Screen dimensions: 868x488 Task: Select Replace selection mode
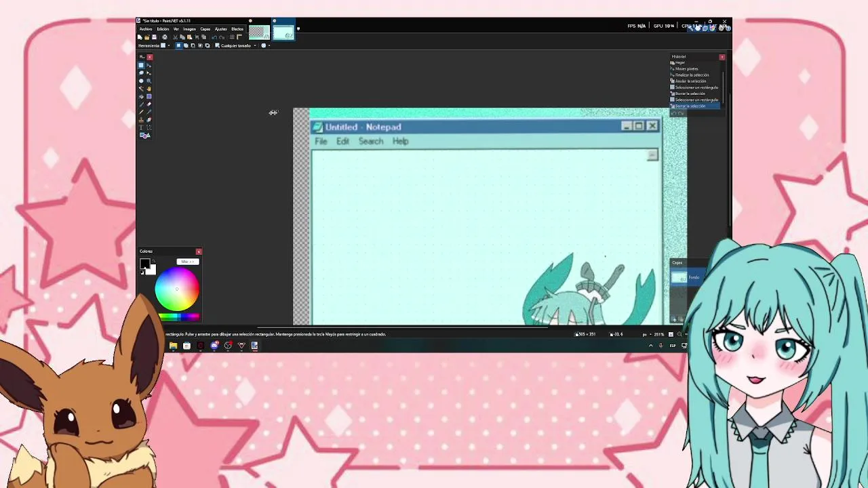click(x=178, y=45)
